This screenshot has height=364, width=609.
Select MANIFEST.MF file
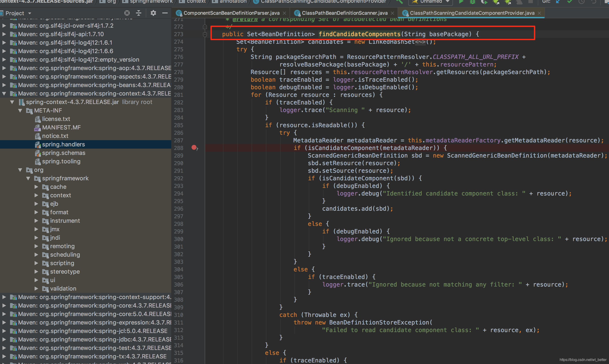point(61,127)
